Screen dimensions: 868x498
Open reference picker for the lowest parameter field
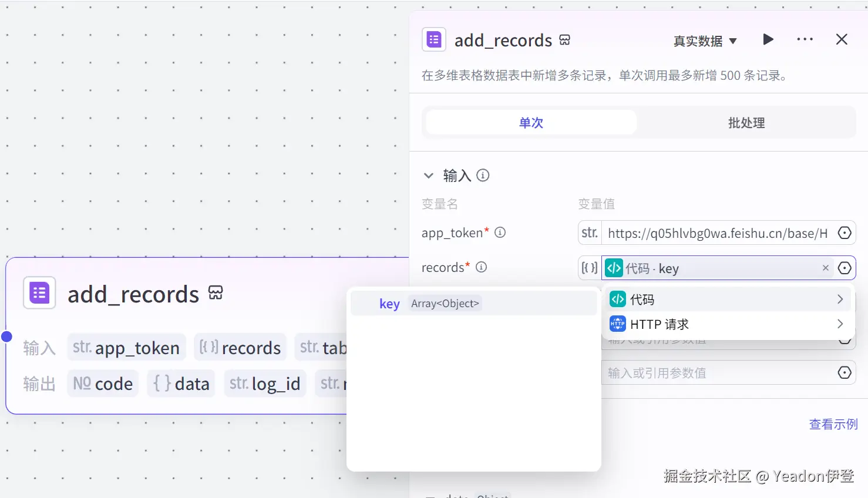pyautogui.click(x=845, y=373)
